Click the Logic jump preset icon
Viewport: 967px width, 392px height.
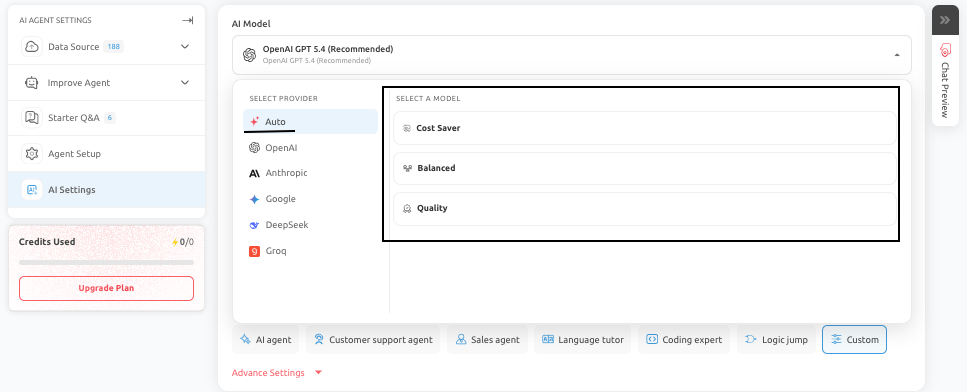751,340
